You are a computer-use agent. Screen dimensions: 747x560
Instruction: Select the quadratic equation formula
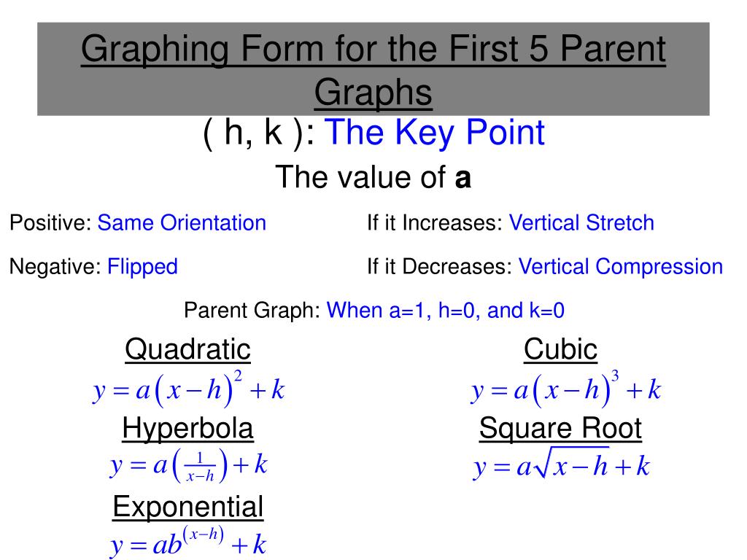click(188, 389)
